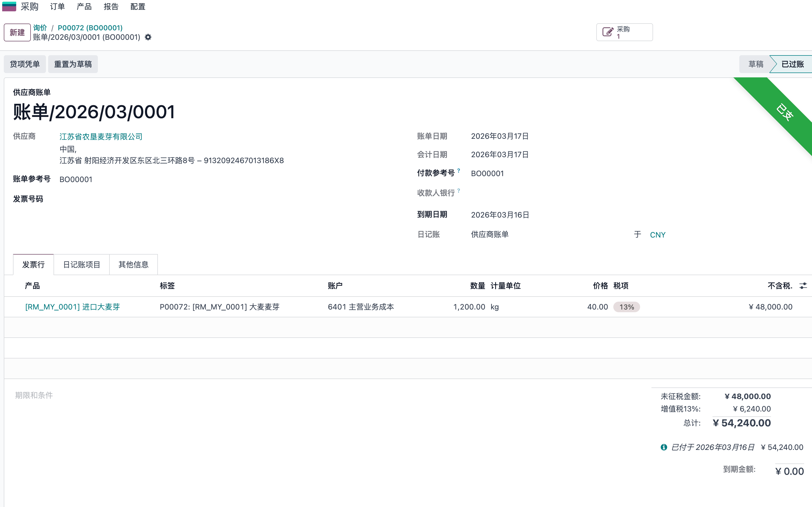The height and width of the screenshot is (507, 812).
Task: Click the 日记账 value 供应商账单
Action: (x=490, y=234)
